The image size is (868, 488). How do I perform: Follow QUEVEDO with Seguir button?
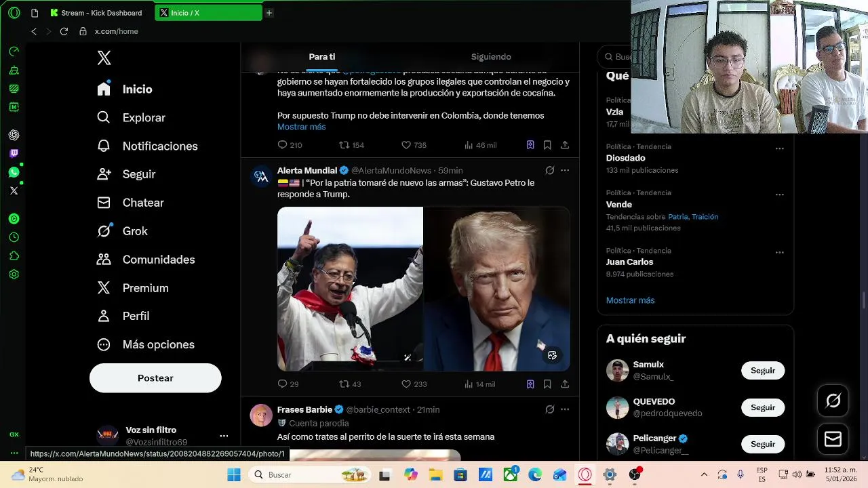tap(763, 407)
